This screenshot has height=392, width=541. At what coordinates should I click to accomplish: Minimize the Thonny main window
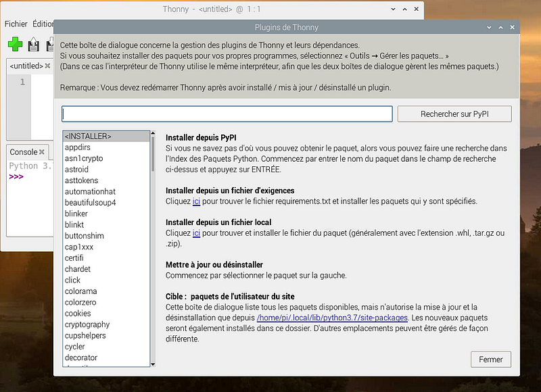pyautogui.click(x=393, y=9)
